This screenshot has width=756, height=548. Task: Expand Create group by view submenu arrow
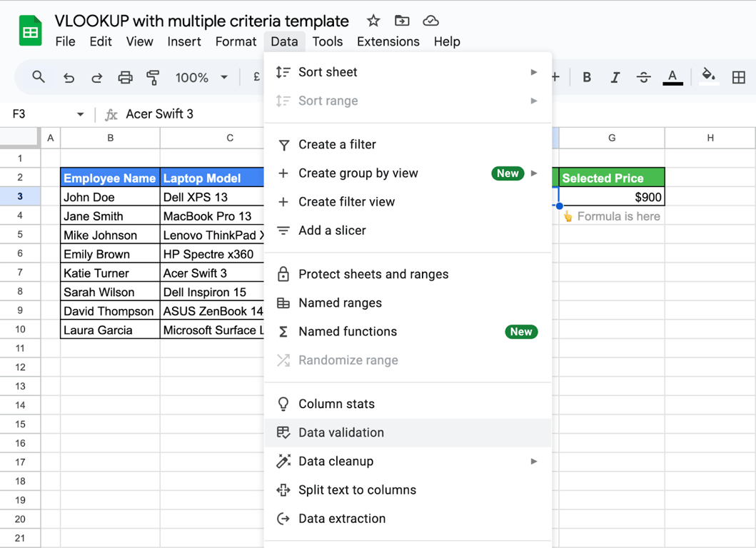[x=534, y=173]
